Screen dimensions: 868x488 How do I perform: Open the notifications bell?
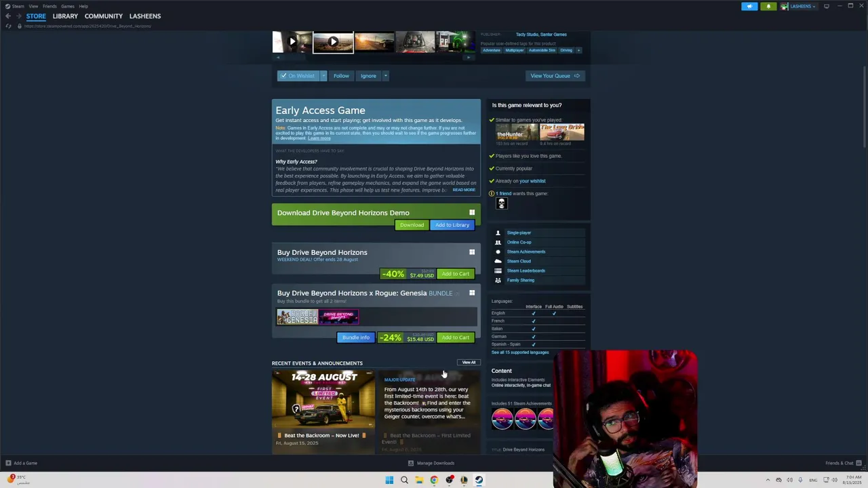[x=768, y=6]
